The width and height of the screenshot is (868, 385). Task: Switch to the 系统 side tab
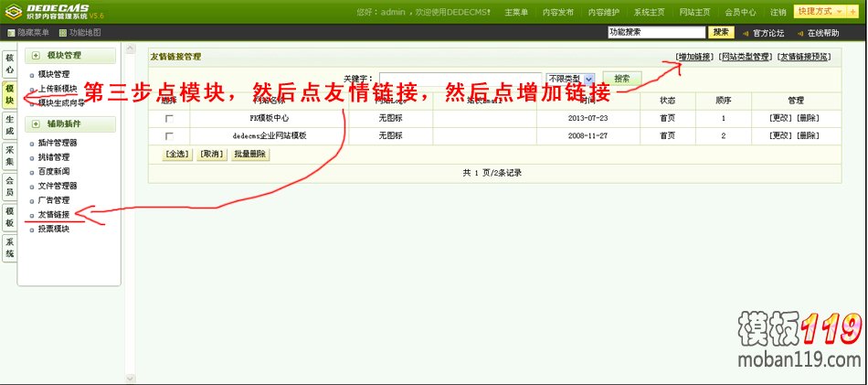pyautogui.click(x=10, y=248)
